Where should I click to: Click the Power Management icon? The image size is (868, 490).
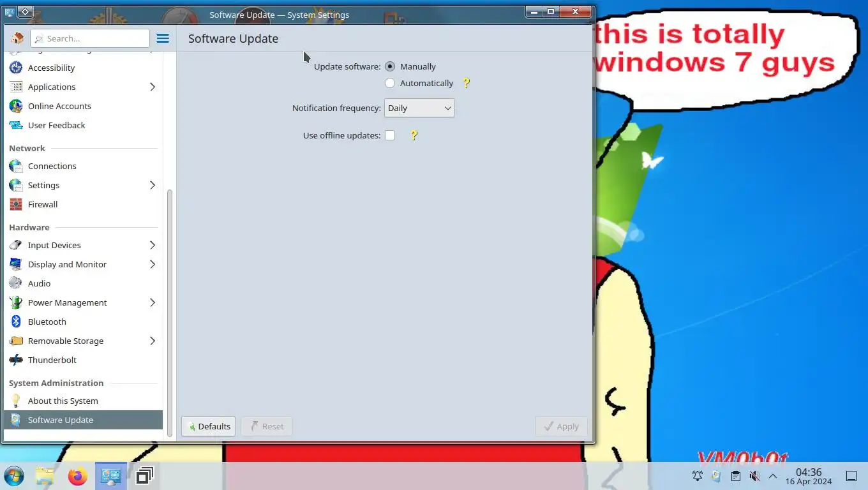click(x=16, y=302)
